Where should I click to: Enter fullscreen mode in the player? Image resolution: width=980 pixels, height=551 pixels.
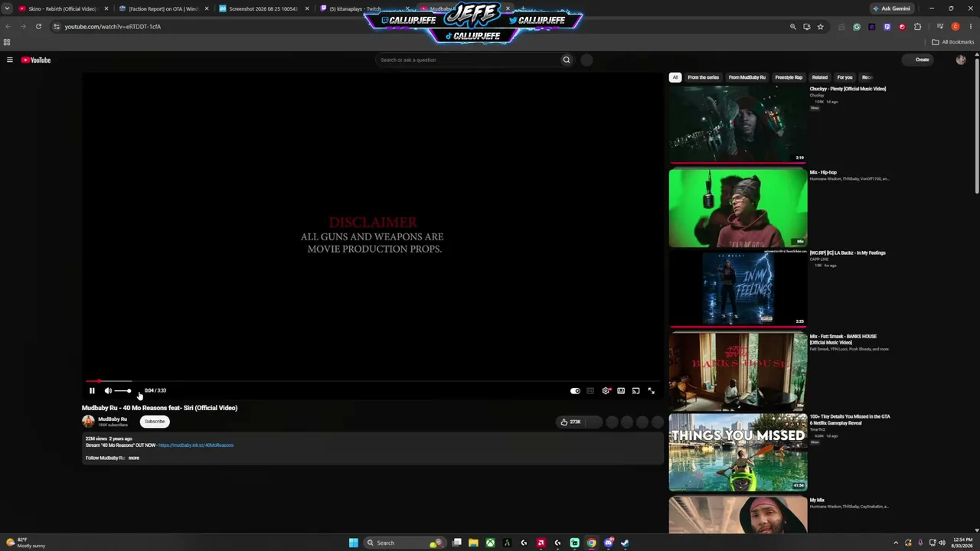coord(651,390)
